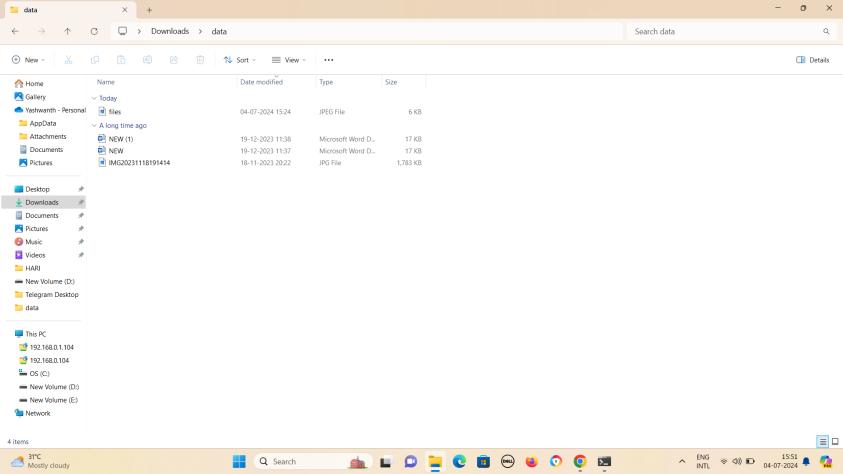Open Telegram Desktop folder in sidebar

(x=52, y=295)
